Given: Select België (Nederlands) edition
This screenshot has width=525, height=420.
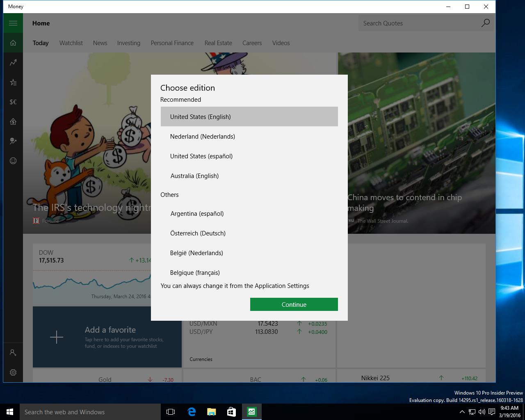Looking at the screenshot, I should [x=249, y=253].
